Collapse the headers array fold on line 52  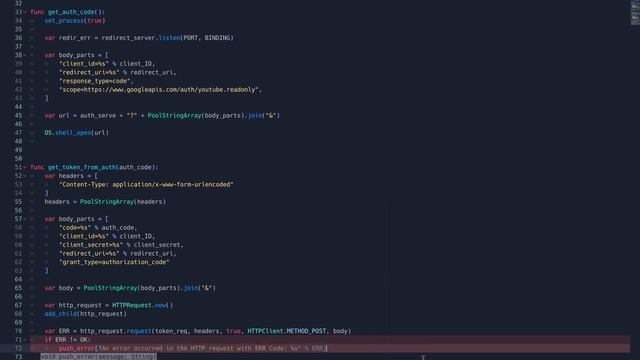click(25, 176)
